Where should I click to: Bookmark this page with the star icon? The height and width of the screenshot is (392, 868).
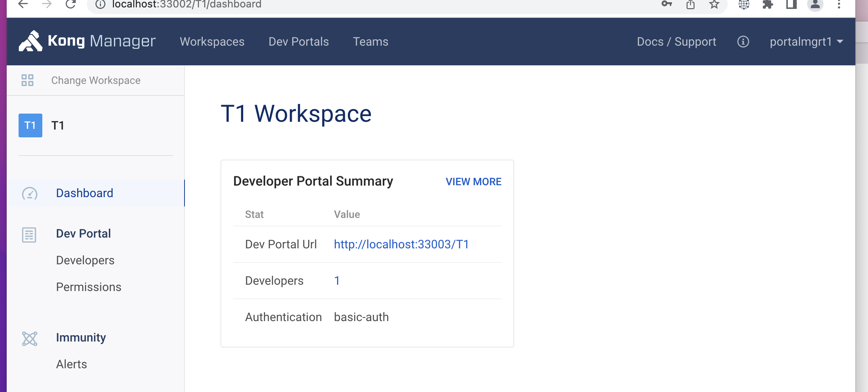click(714, 4)
